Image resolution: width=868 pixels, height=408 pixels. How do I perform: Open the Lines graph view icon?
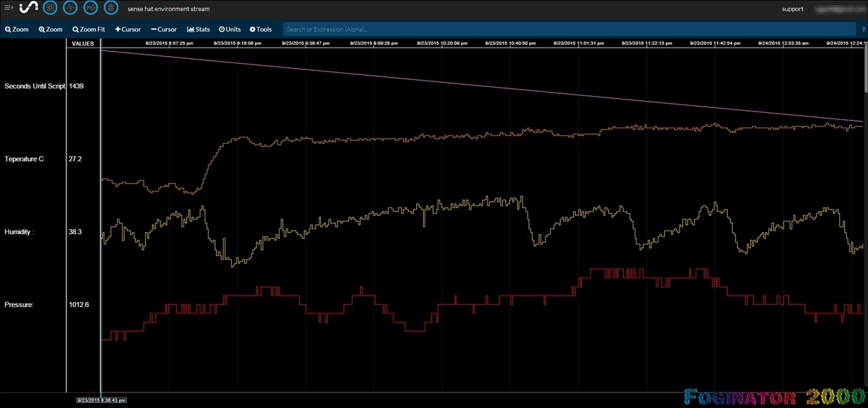(x=90, y=8)
